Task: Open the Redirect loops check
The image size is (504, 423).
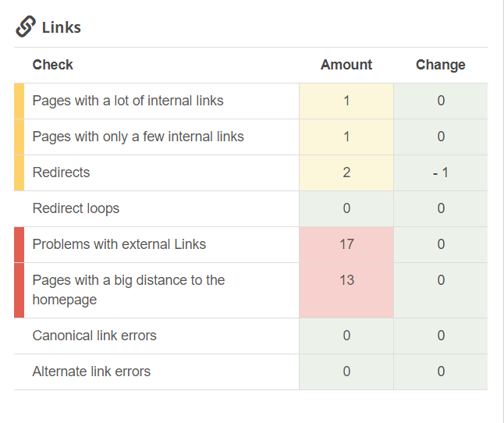Action: (76, 208)
